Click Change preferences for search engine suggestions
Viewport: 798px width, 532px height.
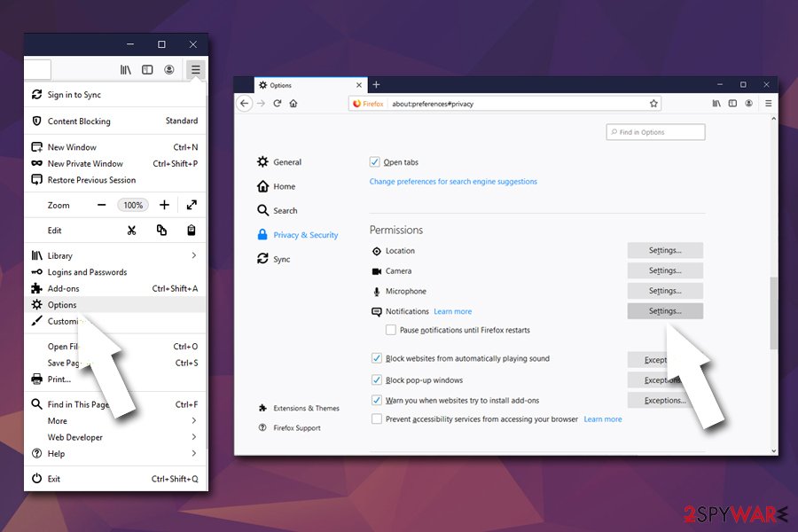coord(453,181)
